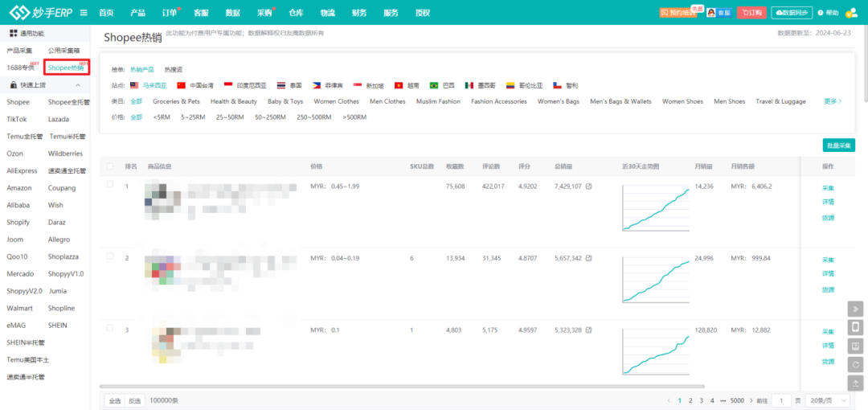Tick the select-all checkbox in table header

pos(109,166)
